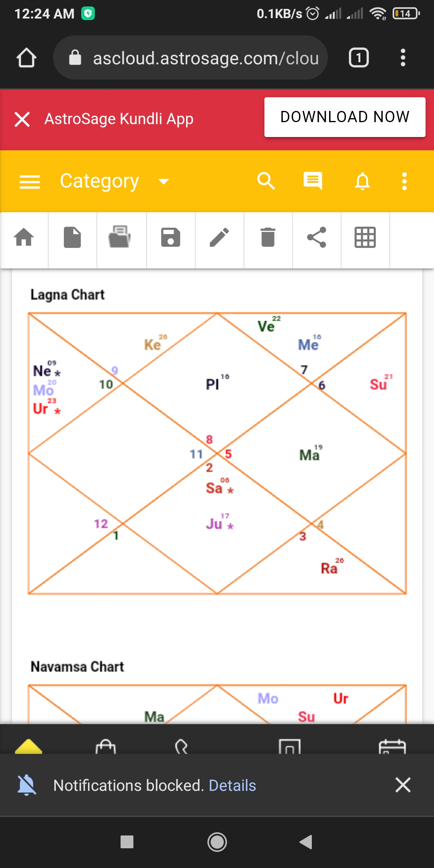434x868 pixels.
Task: Open the yellow bar overflow menu
Action: coord(404,181)
